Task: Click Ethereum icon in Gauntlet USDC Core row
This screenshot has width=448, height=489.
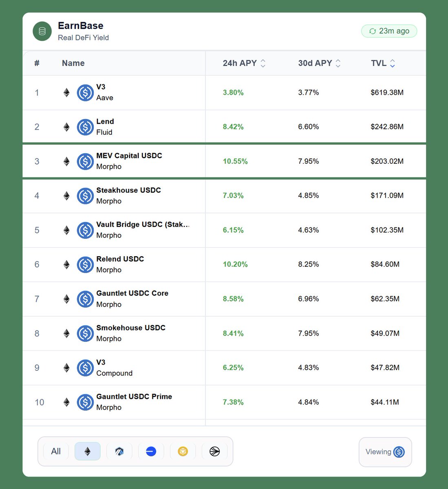Action: (x=66, y=299)
